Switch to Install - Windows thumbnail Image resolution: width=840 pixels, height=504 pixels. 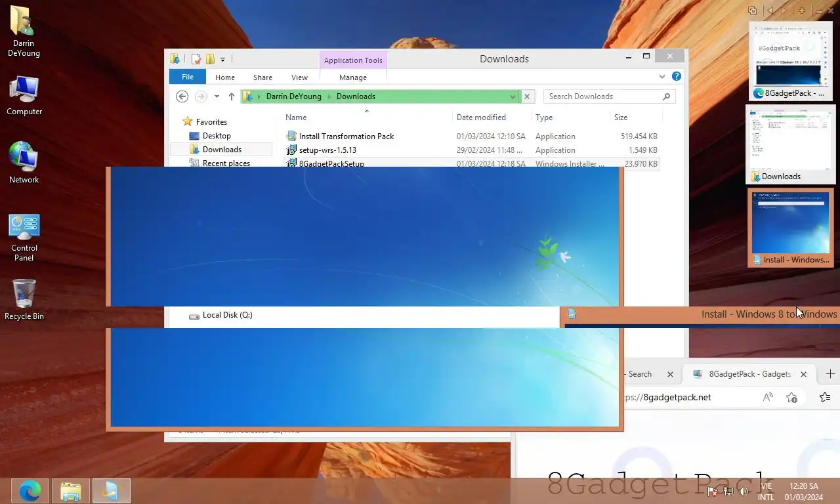tap(791, 228)
